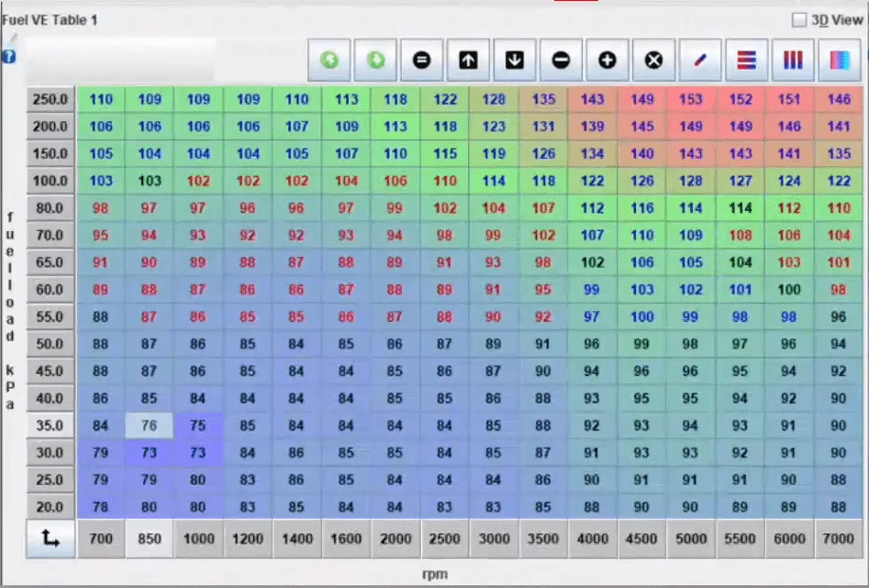Enable the 3D View checkbox
The height and width of the screenshot is (588, 869).
pos(798,19)
